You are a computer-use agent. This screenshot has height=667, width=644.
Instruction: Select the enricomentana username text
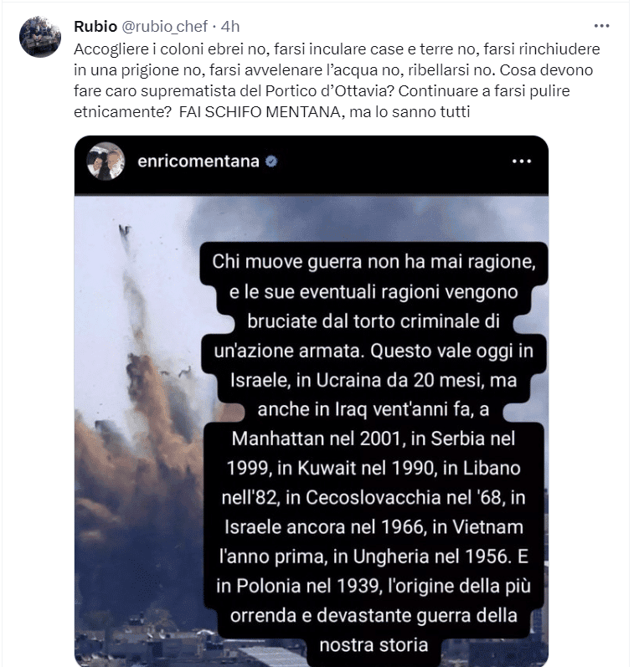(198, 162)
